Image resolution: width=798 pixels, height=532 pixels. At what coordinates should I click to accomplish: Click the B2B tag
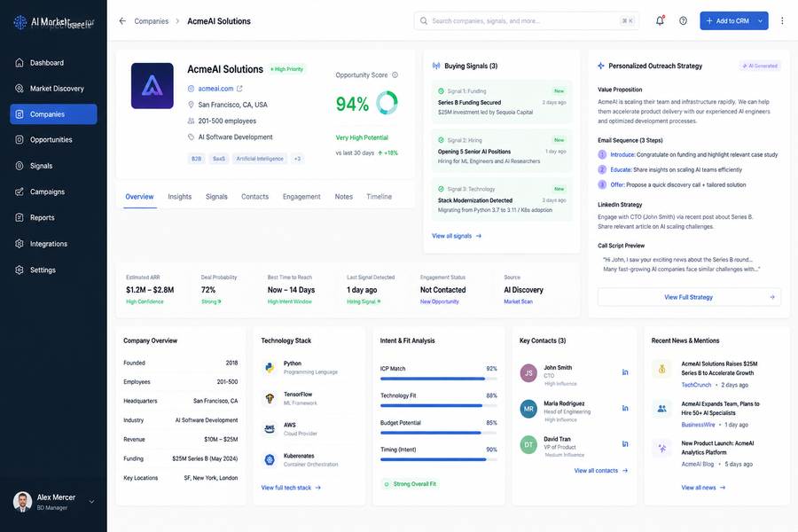click(x=197, y=159)
